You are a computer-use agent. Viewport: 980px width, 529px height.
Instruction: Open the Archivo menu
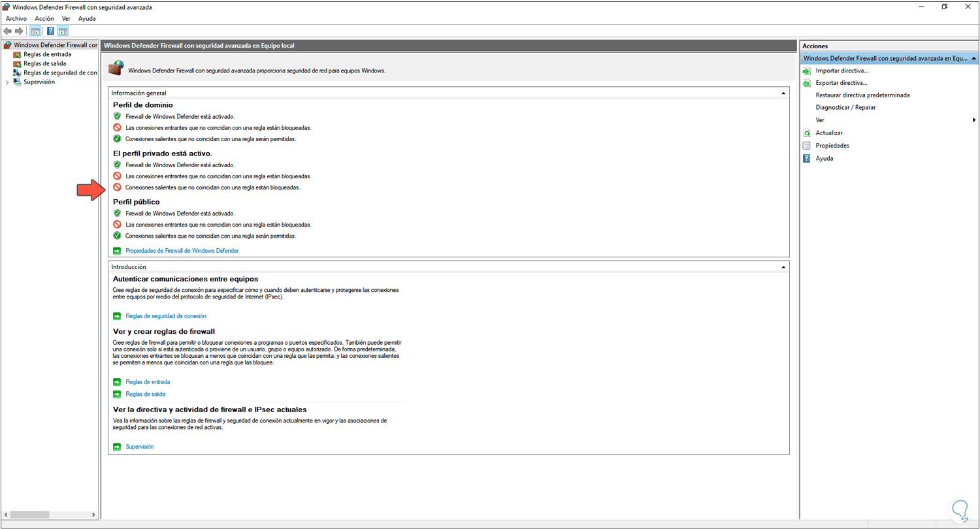pos(16,19)
